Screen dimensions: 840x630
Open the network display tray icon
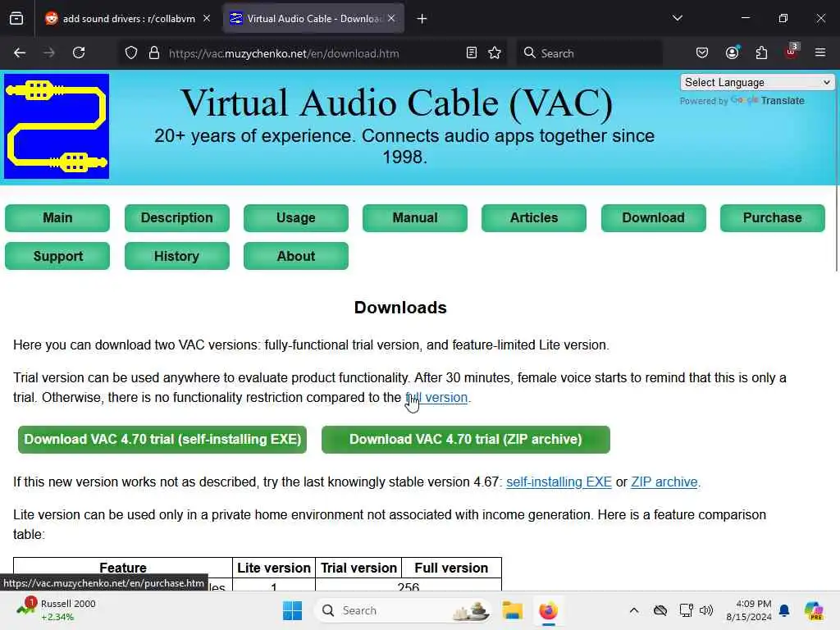[x=685, y=610]
